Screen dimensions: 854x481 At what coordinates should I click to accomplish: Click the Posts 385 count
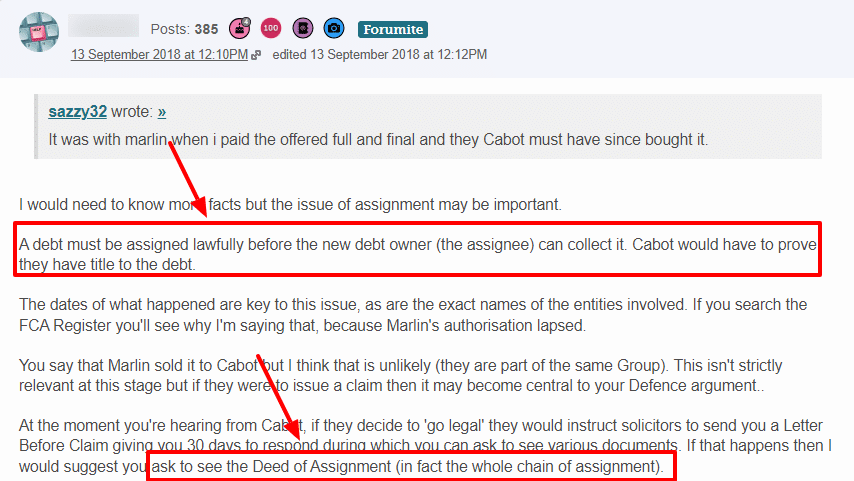point(184,29)
